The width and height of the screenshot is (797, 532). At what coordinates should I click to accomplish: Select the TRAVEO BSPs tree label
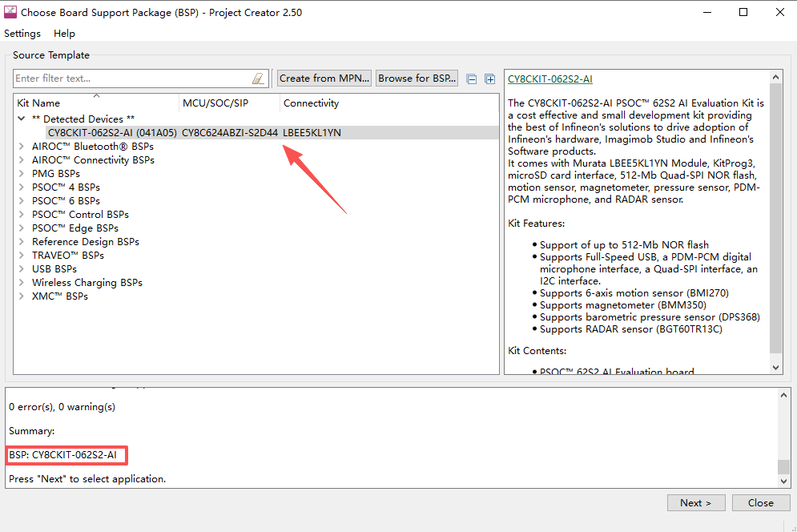point(68,256)
